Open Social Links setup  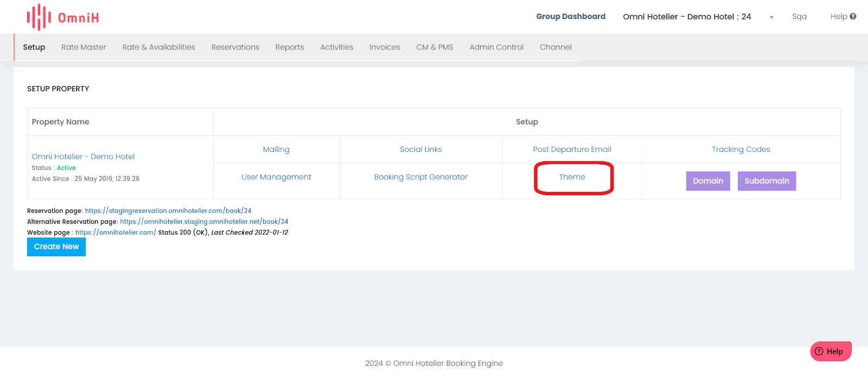(x=421, y=149)
